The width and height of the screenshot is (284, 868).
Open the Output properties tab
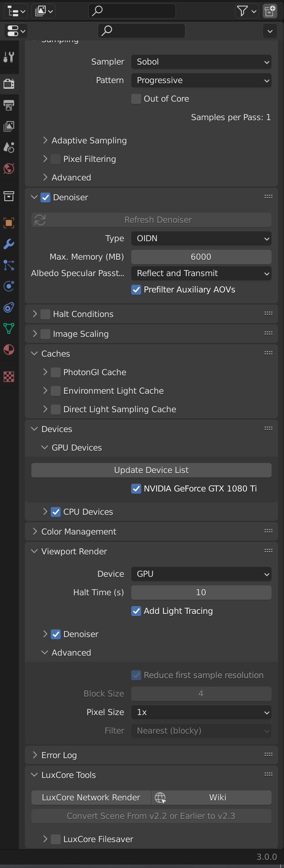pos(9,105)
